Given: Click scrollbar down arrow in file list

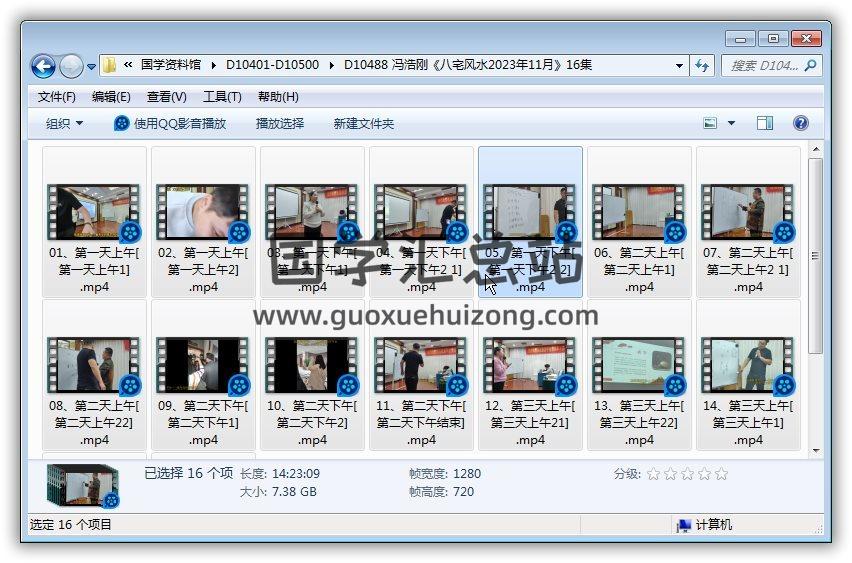Looking at the screenshot, I should 816,451.
